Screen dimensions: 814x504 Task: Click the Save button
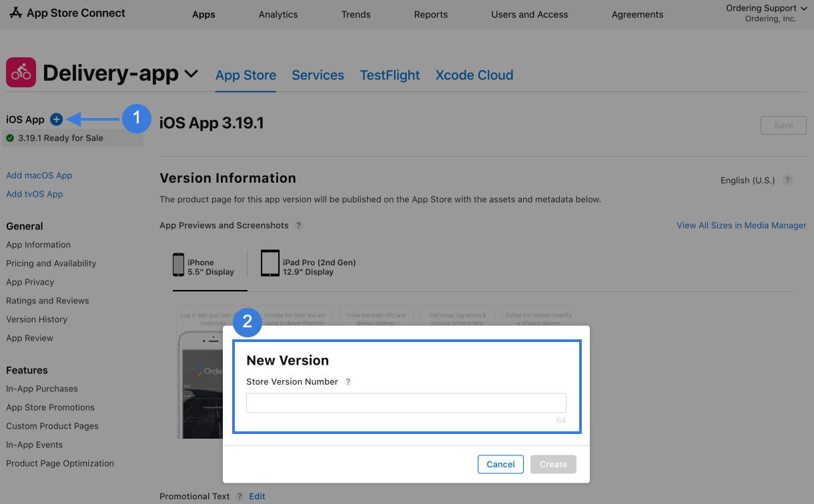783,125
